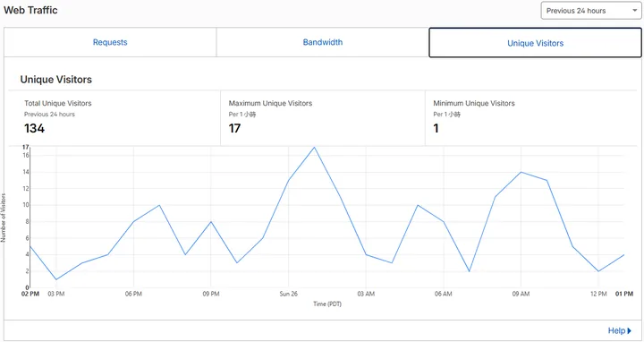Click the chart peak point at 17 visitors
This screenshot has height=342, width=644.
pos(314,147)
